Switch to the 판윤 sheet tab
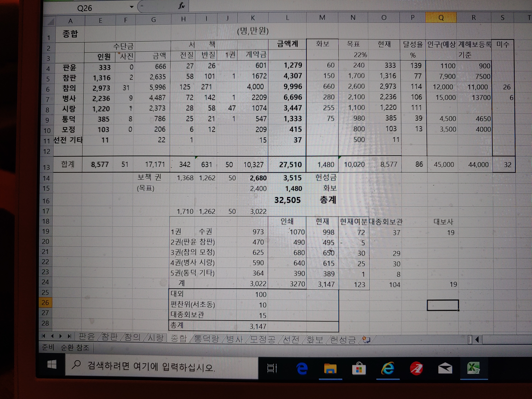The height and width of the screenshot is (399, 532). (x=87, y=336)
